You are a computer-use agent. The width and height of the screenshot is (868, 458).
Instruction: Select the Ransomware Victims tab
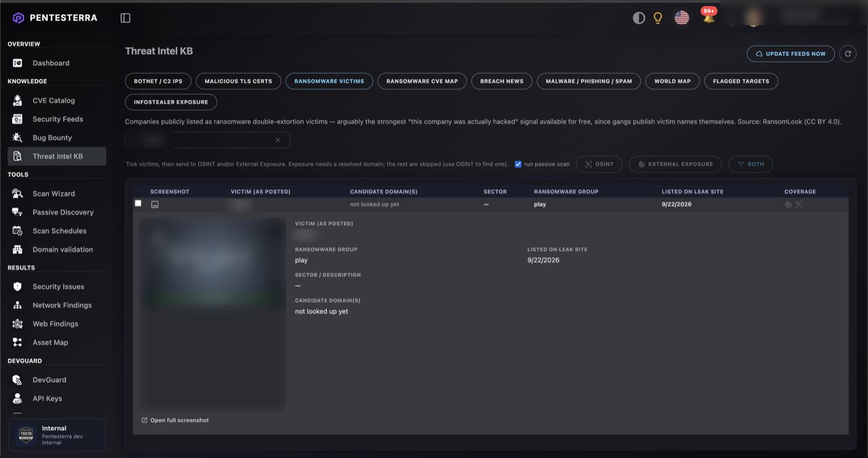pos(329,81)
